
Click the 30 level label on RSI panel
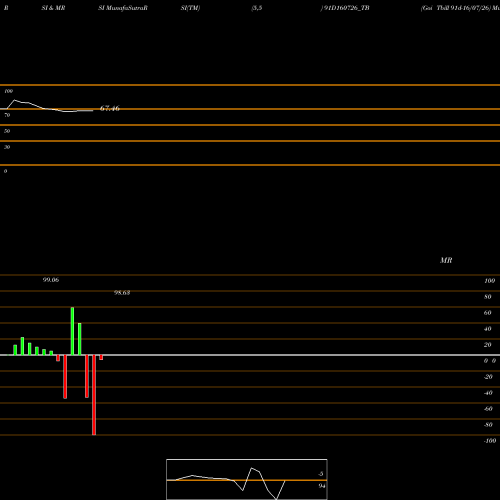pyautogui.click(x=7, y=147)
